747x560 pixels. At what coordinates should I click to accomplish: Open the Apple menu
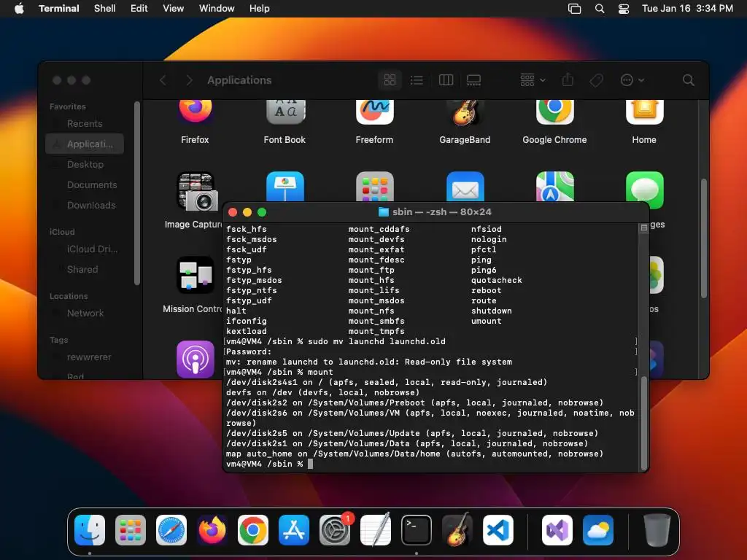(x=19, y=9)
